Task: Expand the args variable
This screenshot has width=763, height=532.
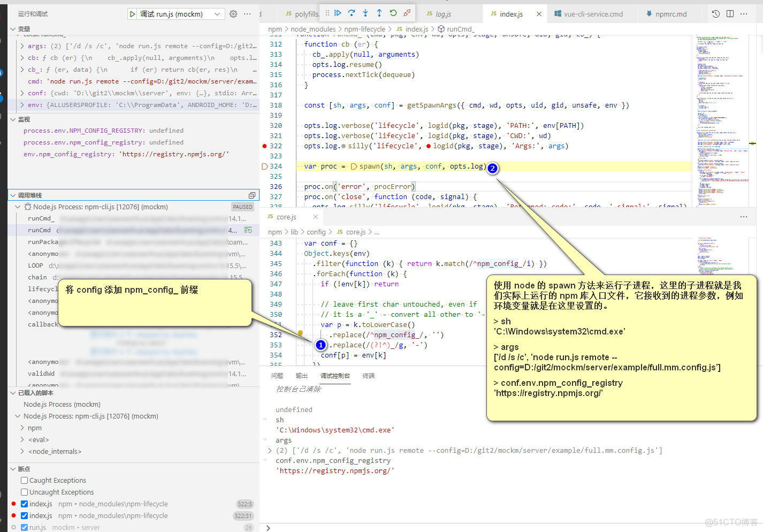Action: (22, 46)
